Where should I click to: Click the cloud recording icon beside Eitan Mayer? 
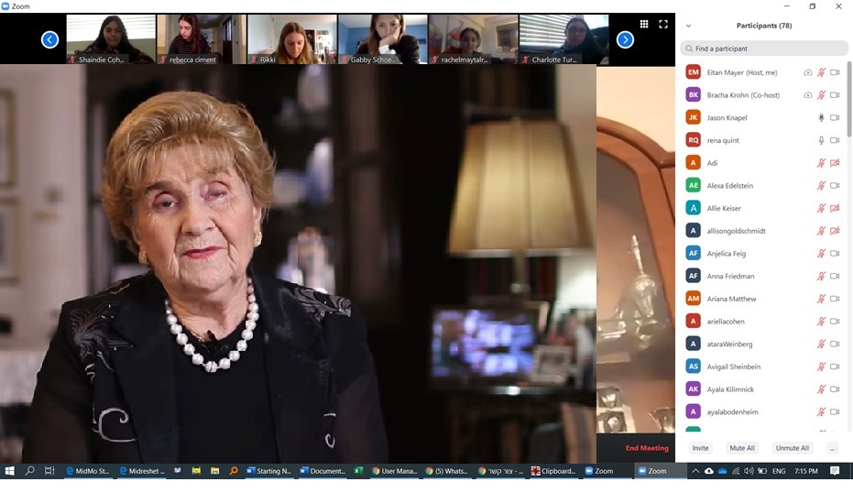tap(807, 72)
